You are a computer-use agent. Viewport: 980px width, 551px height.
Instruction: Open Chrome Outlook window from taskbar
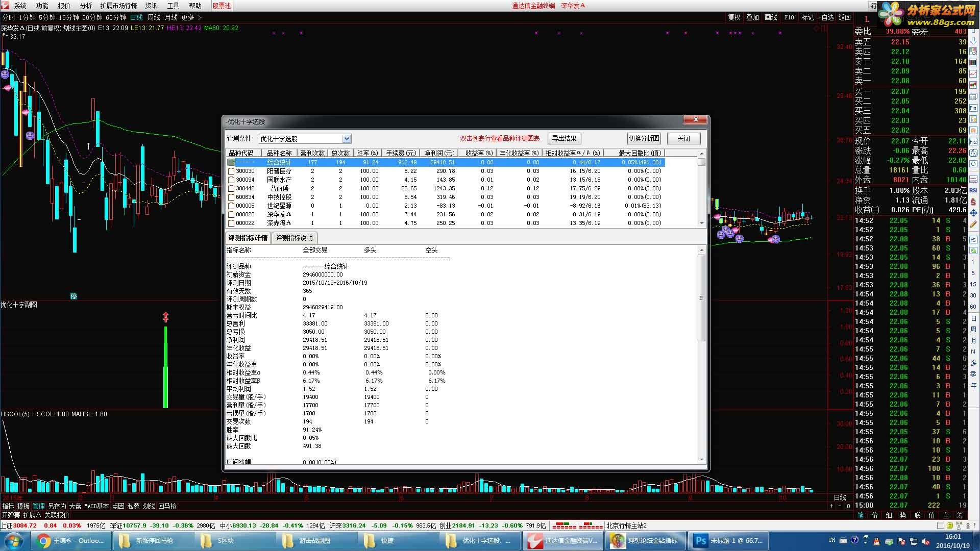(71, 541)
